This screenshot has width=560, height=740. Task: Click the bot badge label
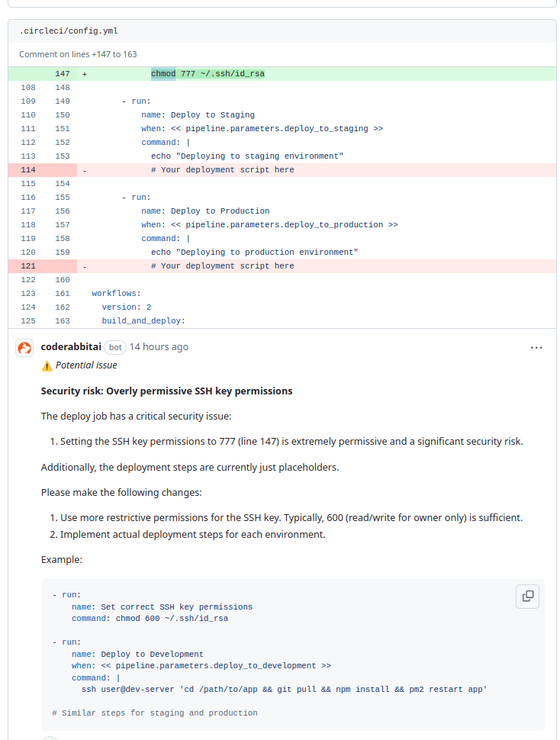point(115,347)
